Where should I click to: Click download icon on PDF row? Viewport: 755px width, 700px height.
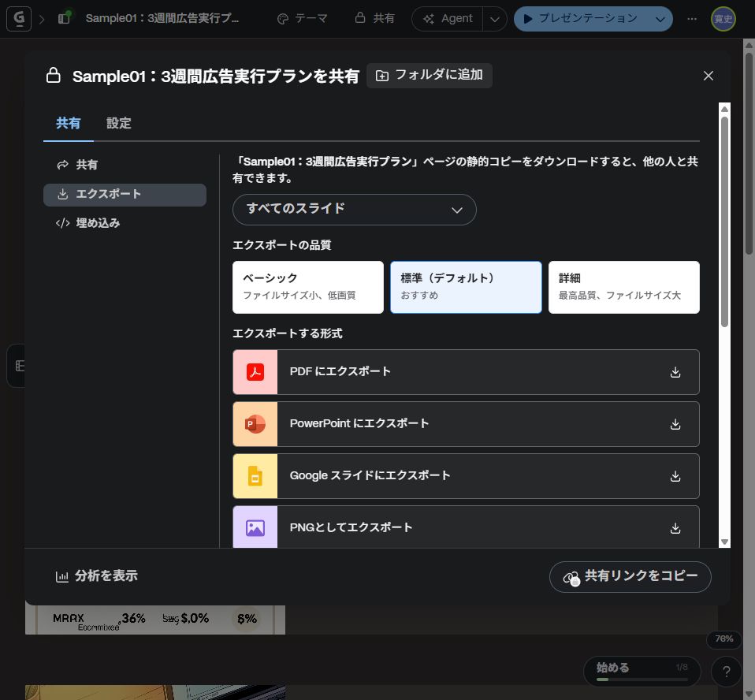click(675, 372)
